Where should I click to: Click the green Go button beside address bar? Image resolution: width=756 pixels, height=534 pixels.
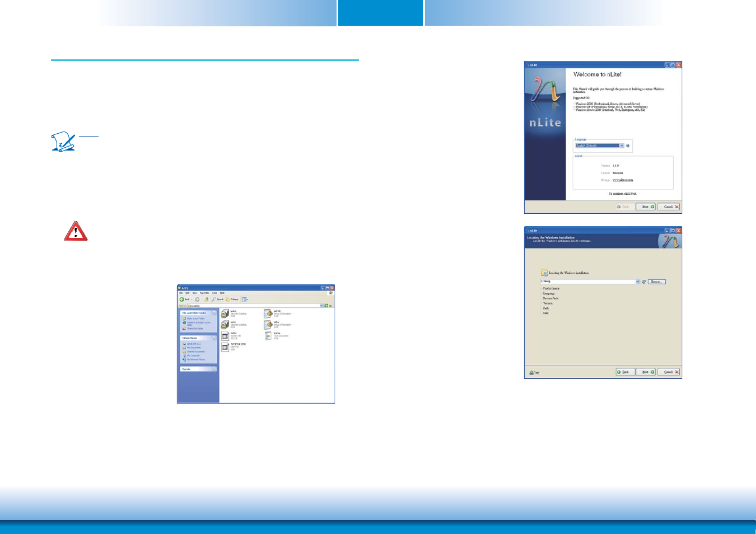(326, 306)
